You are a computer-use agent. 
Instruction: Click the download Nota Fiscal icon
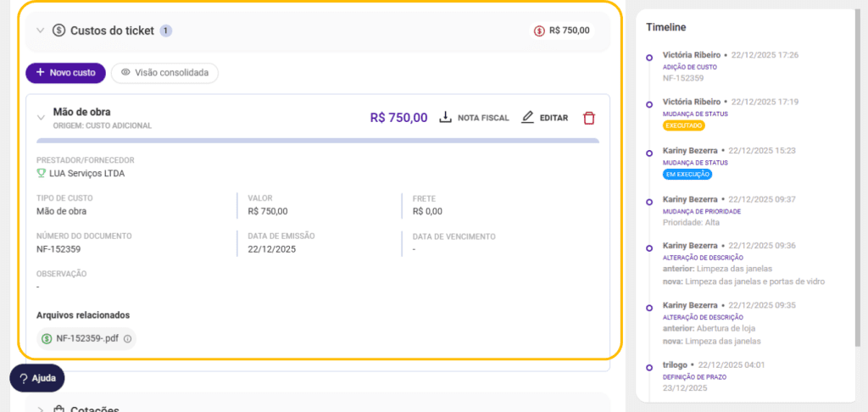446,118
